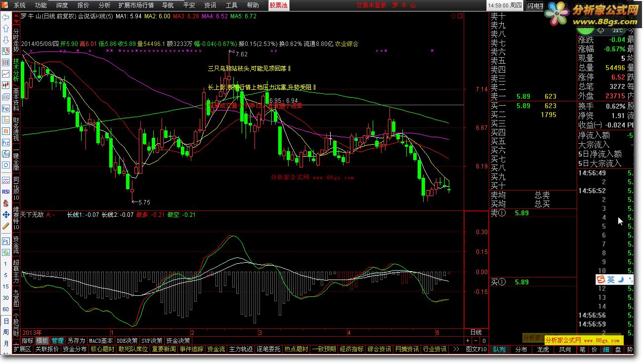643x364 pixels.
Task: Open the 扩展区 bottom tab
Action: (x=22, y=349)
